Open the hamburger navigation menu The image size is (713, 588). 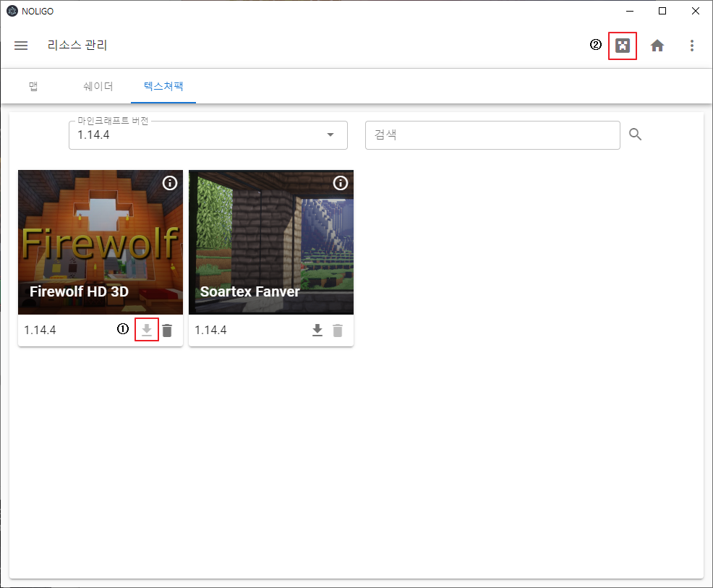click(21, 46)
